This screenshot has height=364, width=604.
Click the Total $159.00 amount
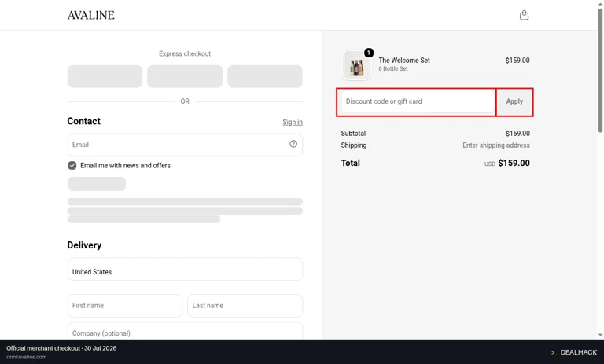514,163
